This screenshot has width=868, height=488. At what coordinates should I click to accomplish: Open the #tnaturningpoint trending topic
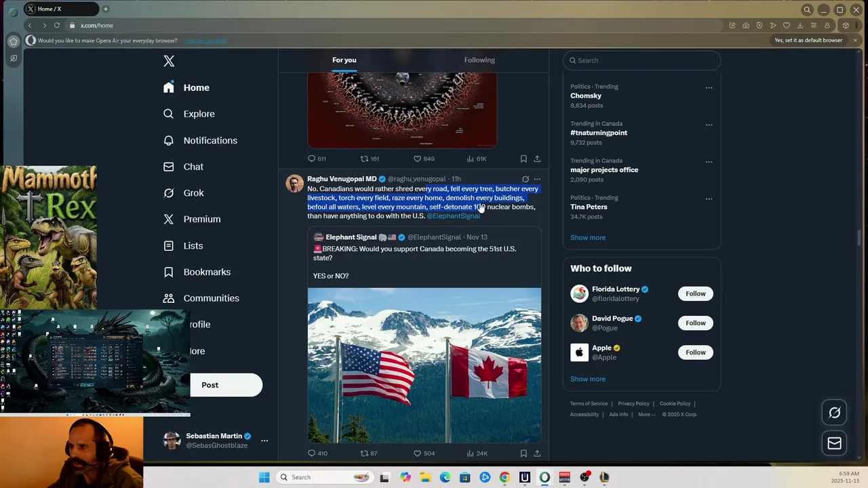[x=599, y=133]
